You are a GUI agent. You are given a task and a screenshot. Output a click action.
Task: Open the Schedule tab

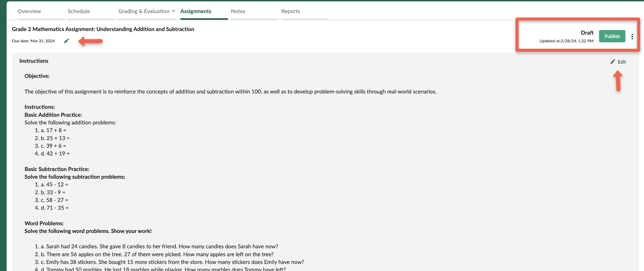(79, 11)
